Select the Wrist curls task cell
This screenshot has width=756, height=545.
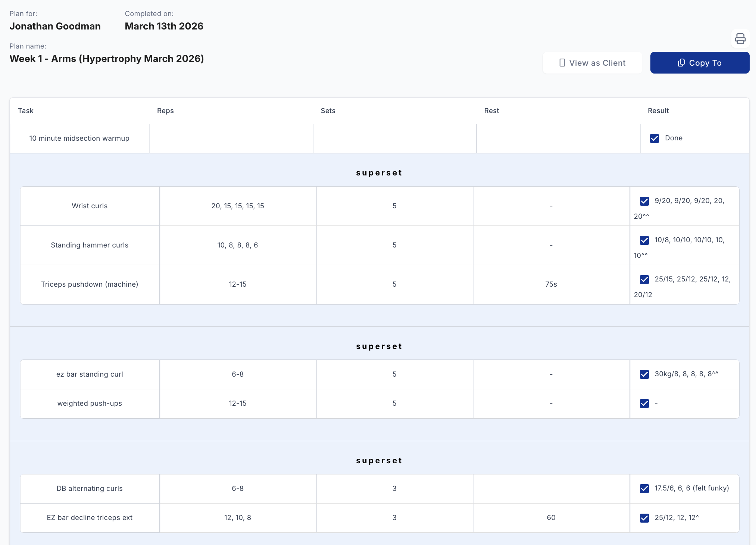tap(90, 206)
